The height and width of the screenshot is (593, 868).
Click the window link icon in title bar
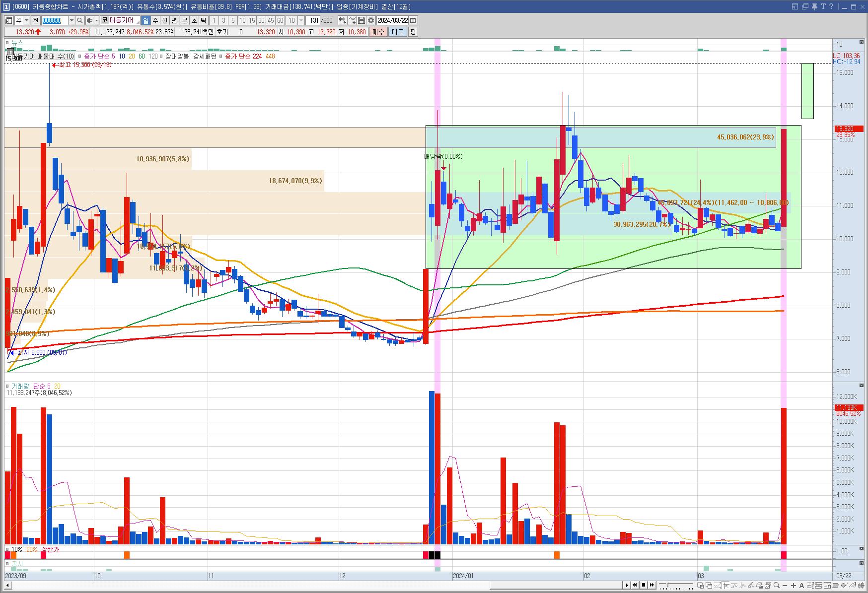[795, 6]
